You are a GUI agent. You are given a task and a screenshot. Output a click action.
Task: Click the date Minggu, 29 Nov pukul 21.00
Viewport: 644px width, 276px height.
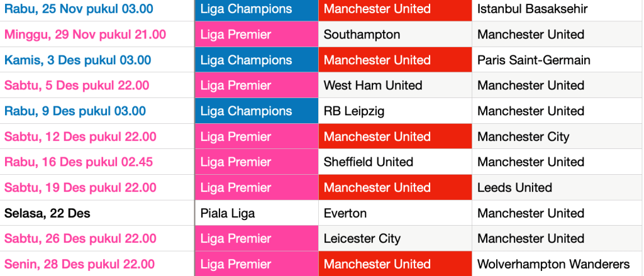[86, 35]
